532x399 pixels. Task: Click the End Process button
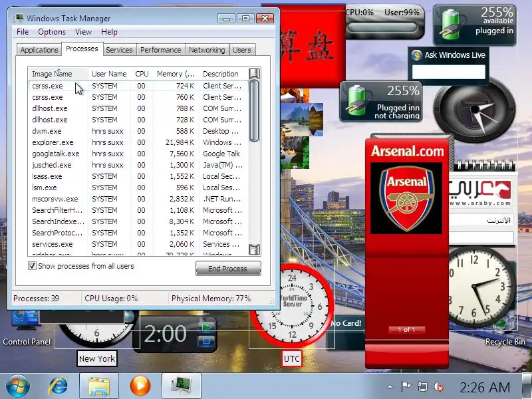(x=228, y=269)
